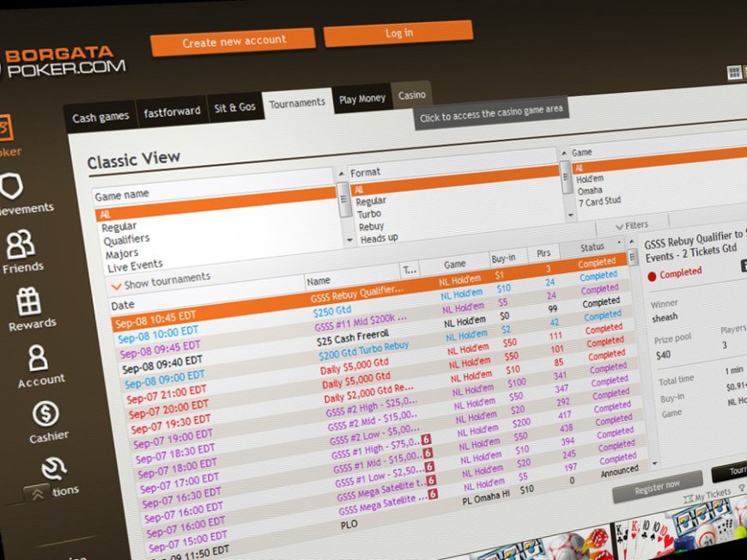The image size is (747, 560).
Task: Switch to the Sit & Gos tab
Action: [x=235, y=107]
